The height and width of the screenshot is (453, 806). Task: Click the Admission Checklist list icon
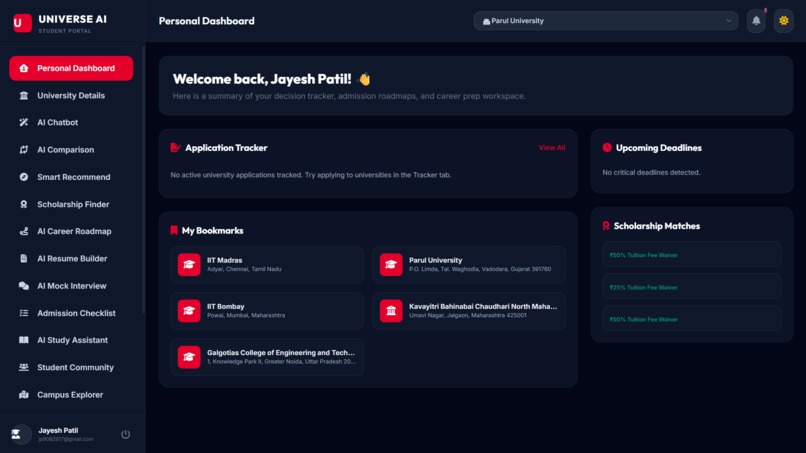click(24, 313)
